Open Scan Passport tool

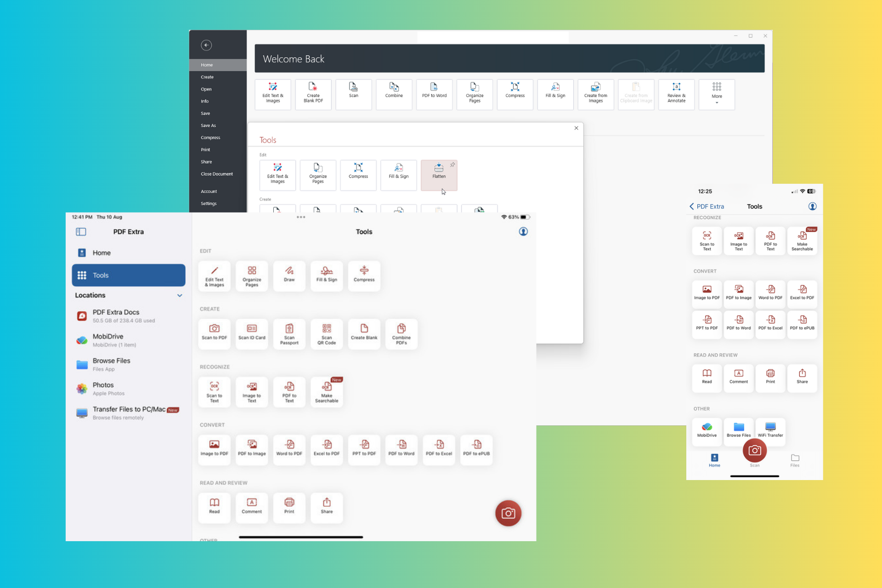click(289, 334)
